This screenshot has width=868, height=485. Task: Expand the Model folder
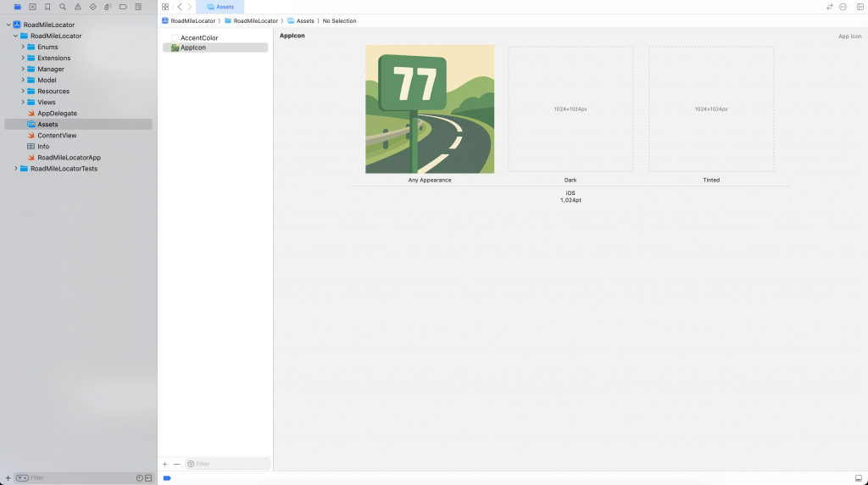pyautogui.click(x=23, y=80)
